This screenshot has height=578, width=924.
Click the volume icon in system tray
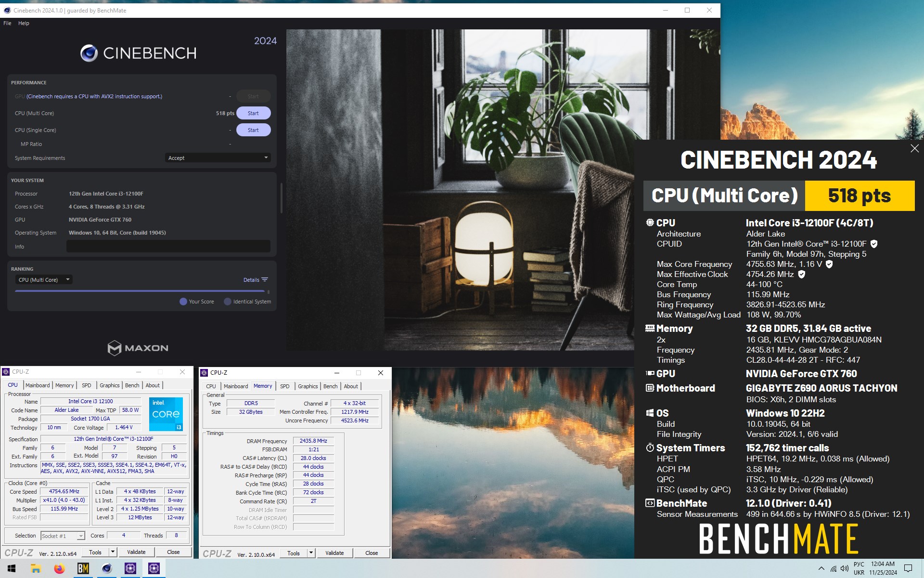tap(844, 569)
